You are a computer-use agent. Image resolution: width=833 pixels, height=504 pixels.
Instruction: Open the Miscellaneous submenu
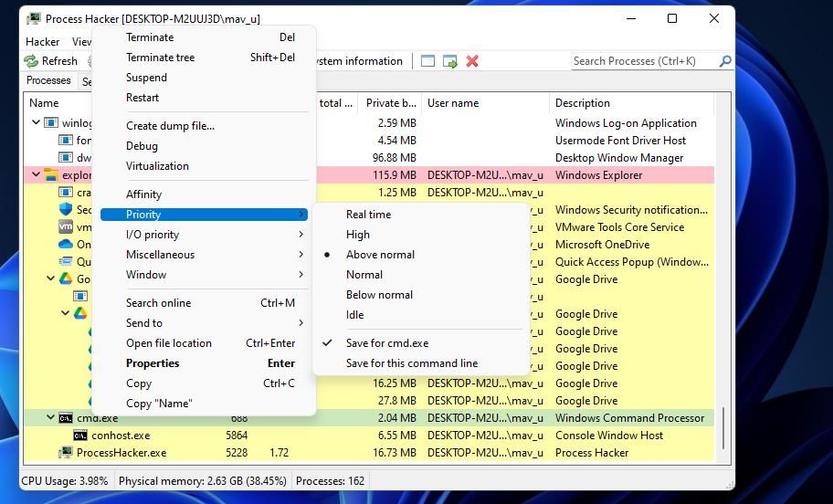tap(204, 255)
